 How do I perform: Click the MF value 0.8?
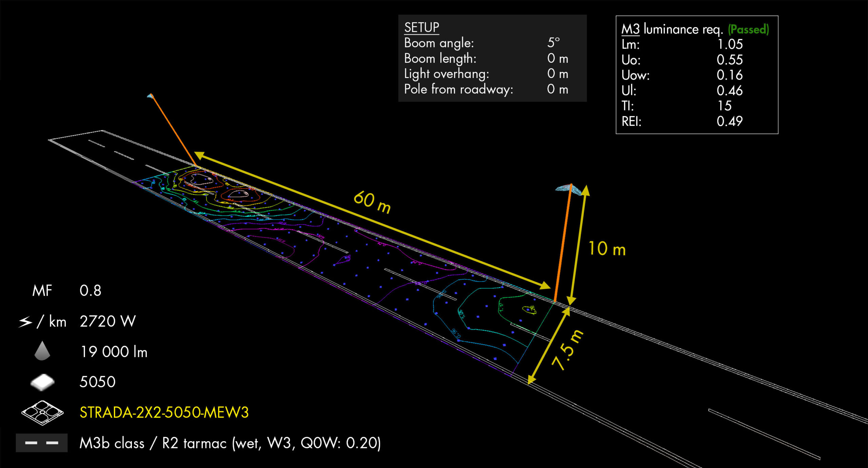coord(90,291)
